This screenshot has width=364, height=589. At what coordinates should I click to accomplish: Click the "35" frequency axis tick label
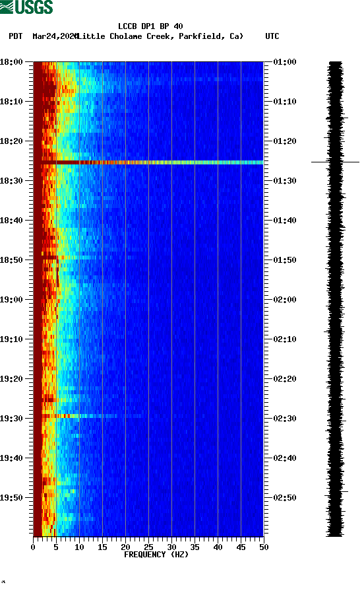click(195, 547)
